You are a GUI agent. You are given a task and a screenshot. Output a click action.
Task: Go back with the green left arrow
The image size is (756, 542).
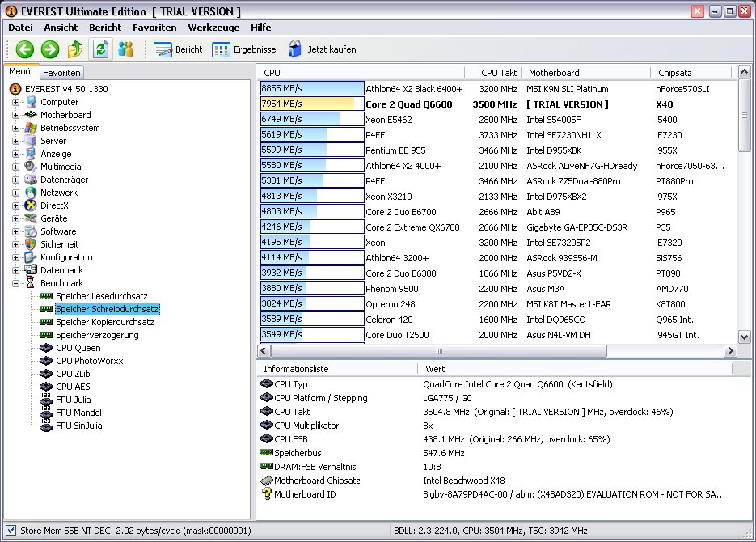click(24, 49)
